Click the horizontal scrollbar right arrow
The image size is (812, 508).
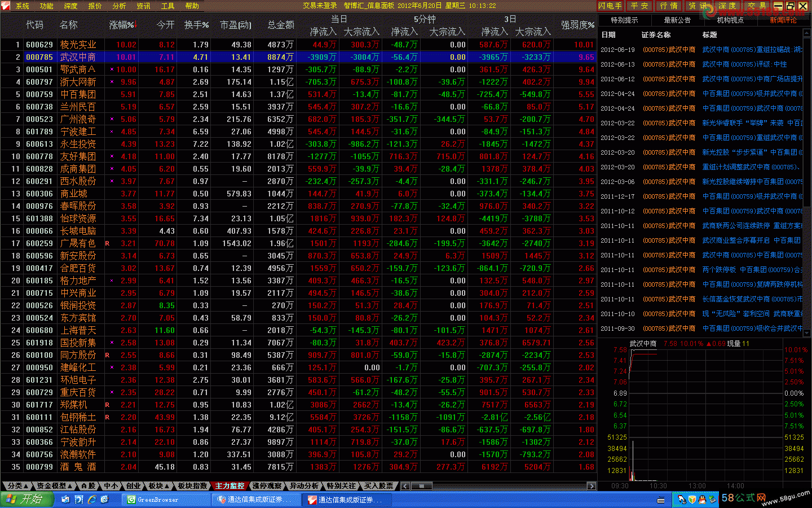point(592,486)
